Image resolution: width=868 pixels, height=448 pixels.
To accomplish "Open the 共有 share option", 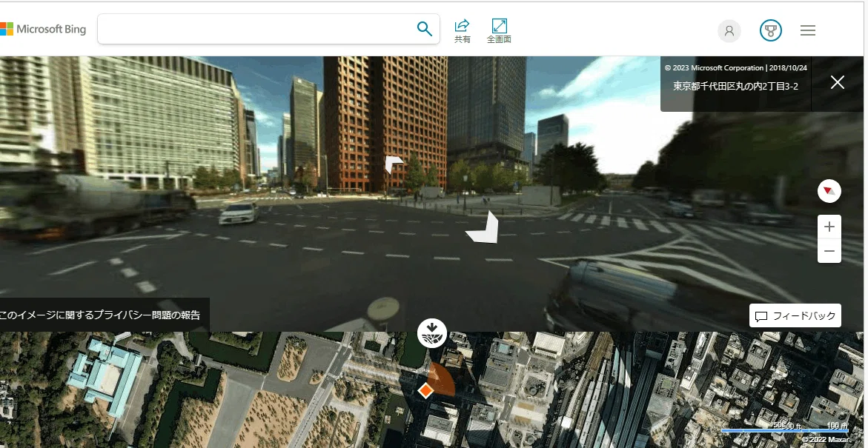I will tap(463, 31).
